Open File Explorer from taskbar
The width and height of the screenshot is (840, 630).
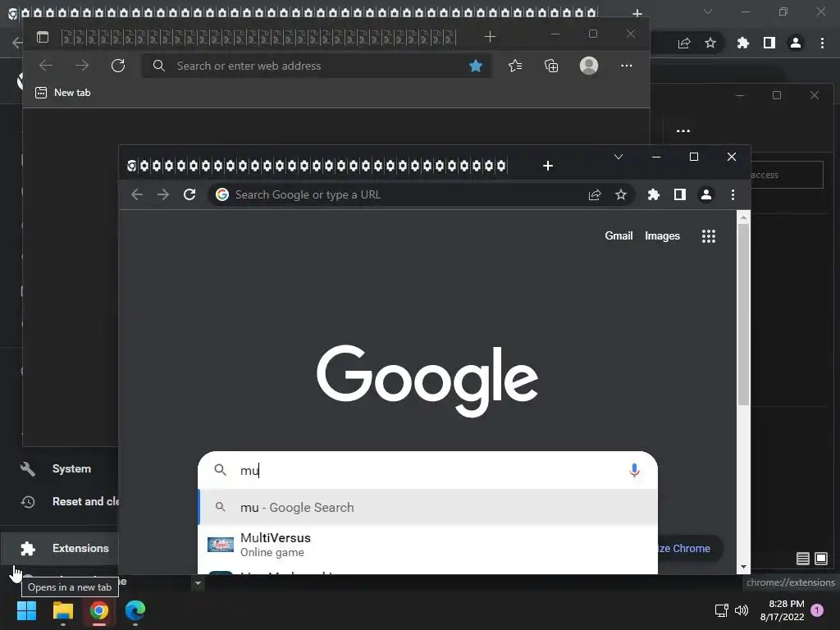pyautogui.click(x=62, y=610)
